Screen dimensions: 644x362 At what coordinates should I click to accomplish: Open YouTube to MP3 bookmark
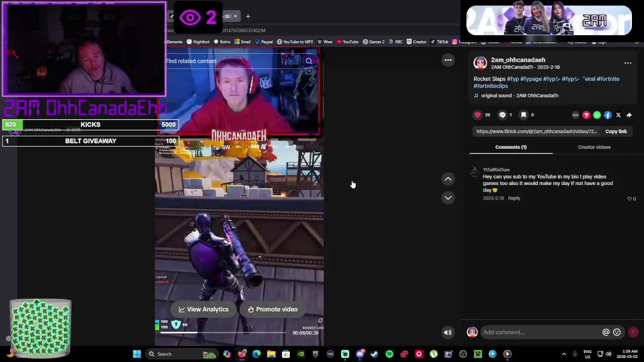295,42
